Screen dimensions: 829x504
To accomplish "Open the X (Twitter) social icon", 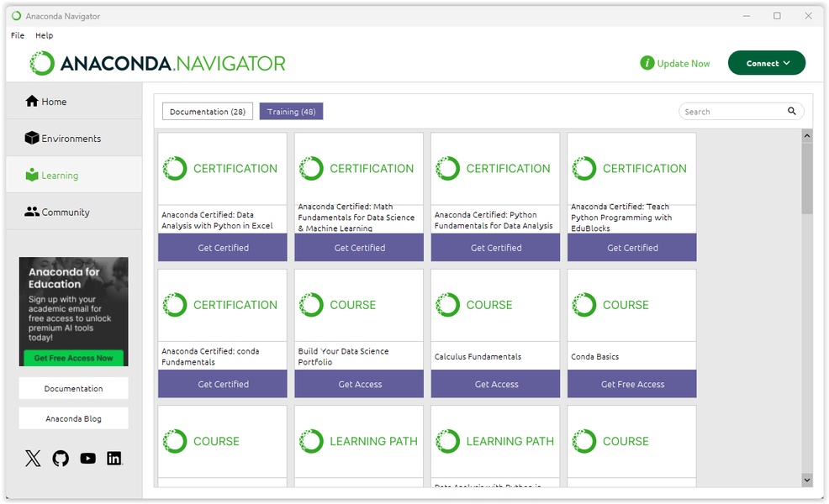I will click(x=33, y=458).
